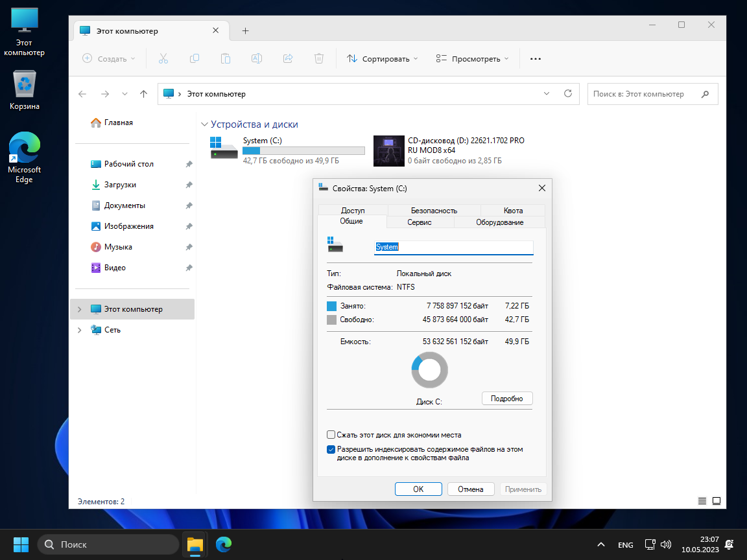Click the Delete trash icon in toolbar
Viewport: 747px width, 560px height.
pyautogui.click(x=319, y=58)
